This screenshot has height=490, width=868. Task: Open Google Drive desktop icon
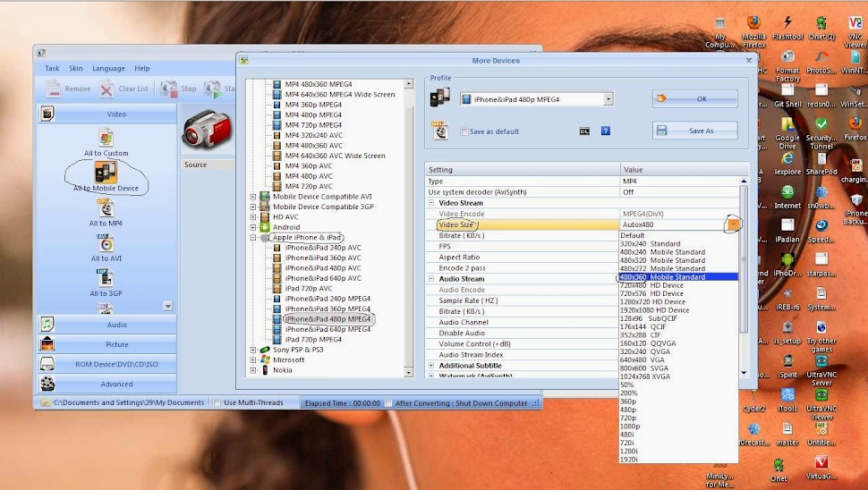click(x=787, y=124)
